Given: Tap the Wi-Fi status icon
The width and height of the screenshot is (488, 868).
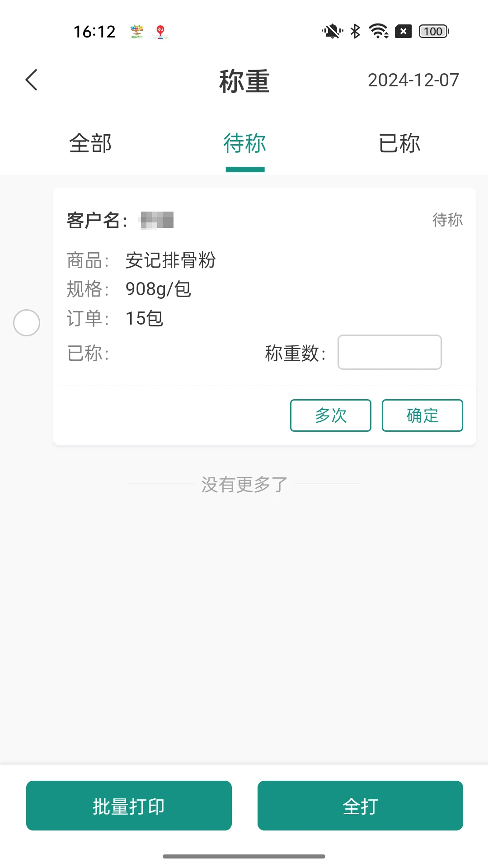Looking at the screenshot, I should pyautogui.click(x=379, y=32).
